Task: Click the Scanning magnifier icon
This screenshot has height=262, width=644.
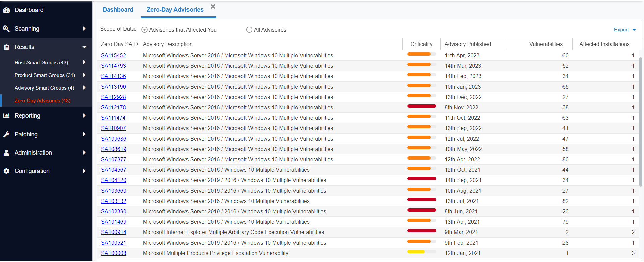Action: (6, 29)
